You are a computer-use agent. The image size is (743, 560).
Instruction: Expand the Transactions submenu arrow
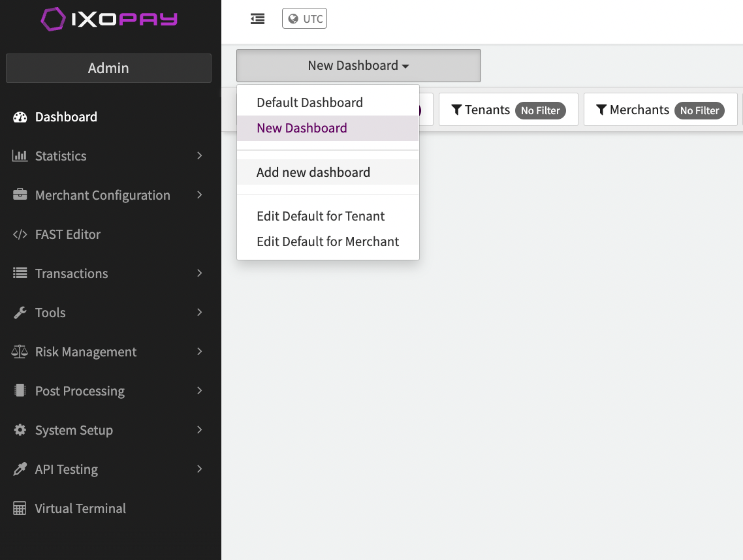(x=199, y=273)
